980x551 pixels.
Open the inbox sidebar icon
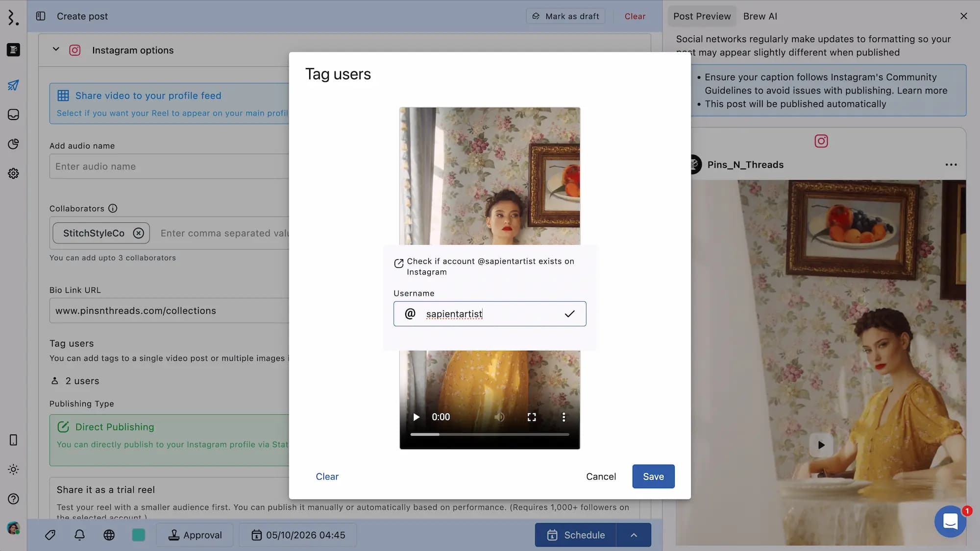point(13,115)
